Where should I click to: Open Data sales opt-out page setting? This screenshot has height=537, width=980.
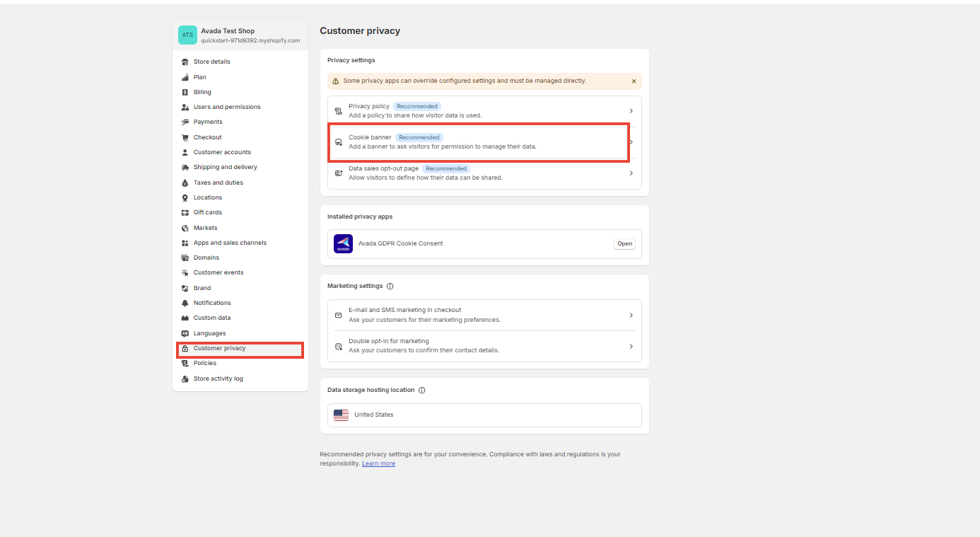coord(484,173)
